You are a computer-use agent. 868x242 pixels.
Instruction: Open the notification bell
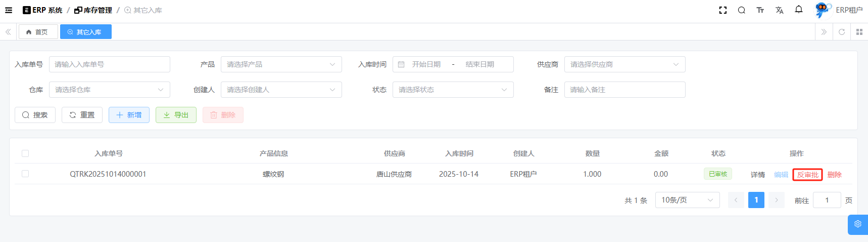coord(798,10)
